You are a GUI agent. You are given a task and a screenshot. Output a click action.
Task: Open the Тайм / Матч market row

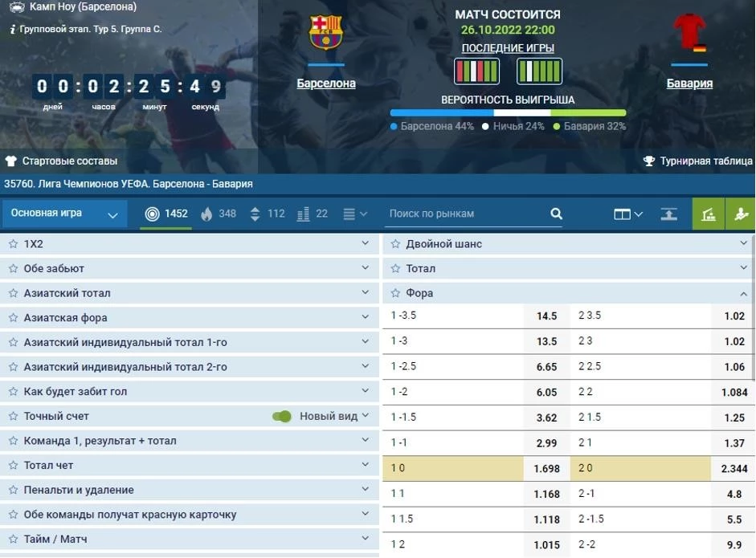(190, 539)
